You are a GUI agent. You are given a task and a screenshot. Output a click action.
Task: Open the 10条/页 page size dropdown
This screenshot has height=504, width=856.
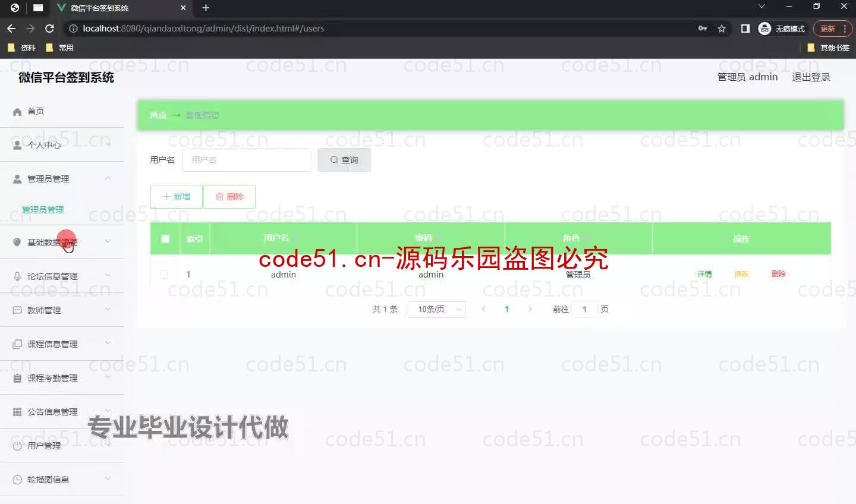pyautogui.click(x=436, y=309)
